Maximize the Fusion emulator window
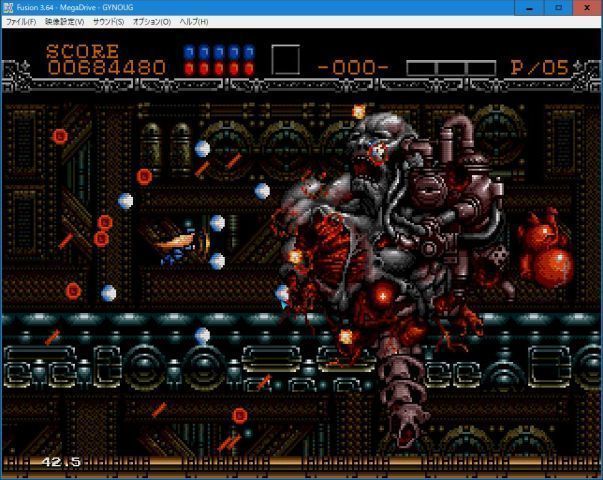The height and width of the screenshot is (480, 603). click(558, 8)
